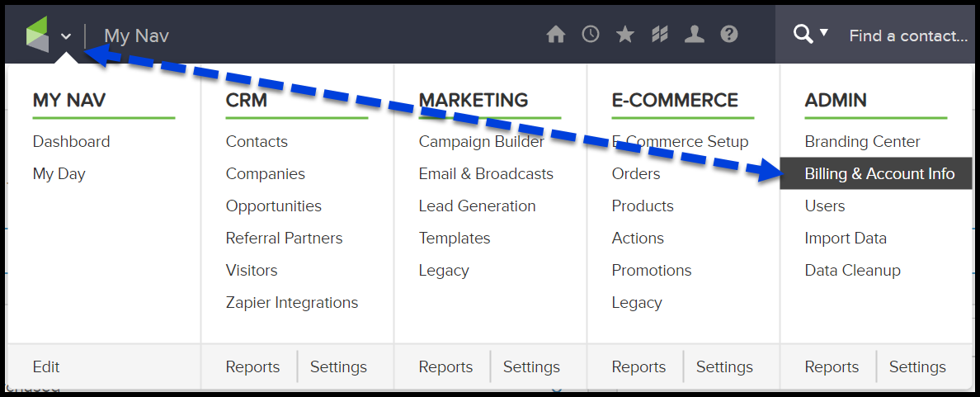Select Billing & Account Info menu item
The image size is (980, 397).
[x=879, y=174]
